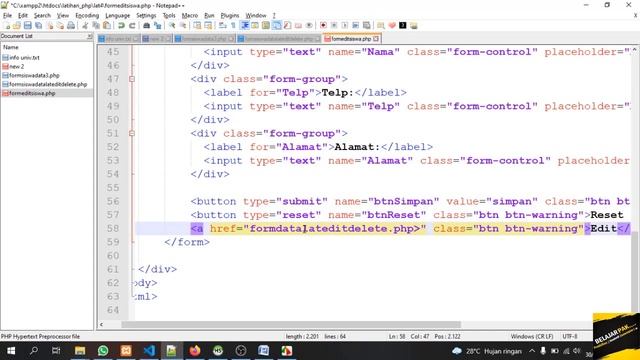Open the Tools menu
Viewport: 640px width, 360px height.
tap(169, 16)
